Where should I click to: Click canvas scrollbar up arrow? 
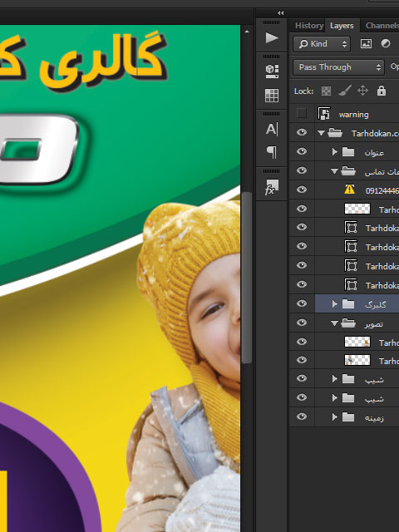247,32
